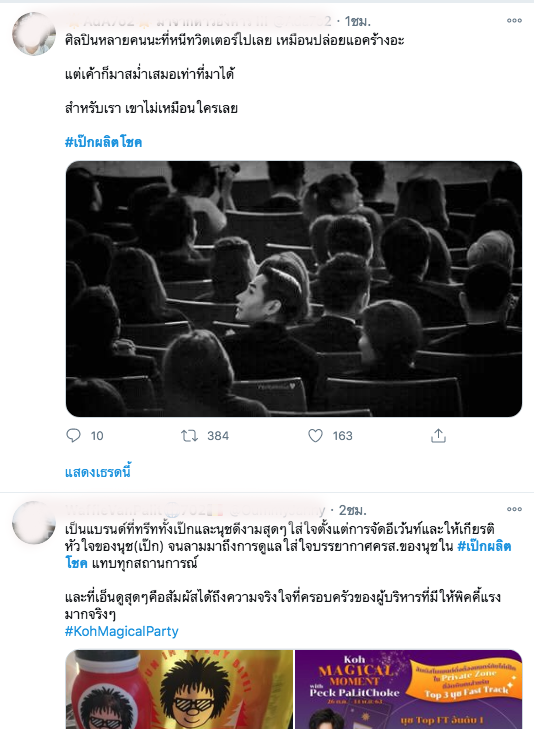The height and width of the screenshot is (729, 534).
Task: Retweet the first tweet with 384 retweets
Action: [x=189, y=436]
